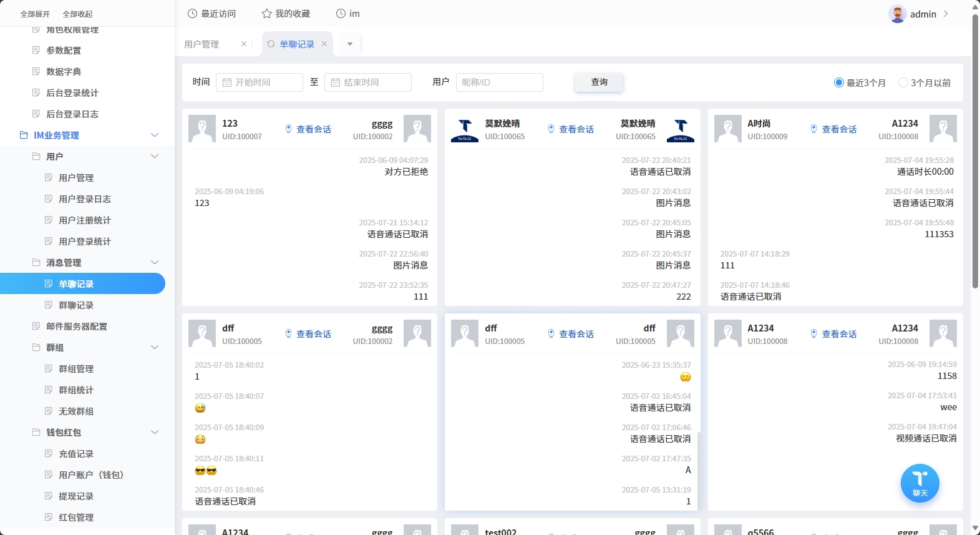Viewport: 980px width, 535px height.
Task: Select the 3个月以前 radio option
Action: coord(903,82)
